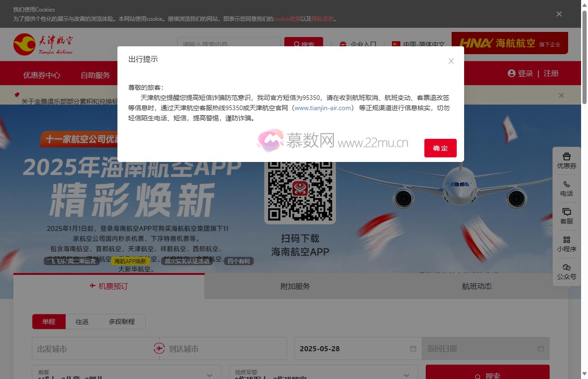This screenshot has height=379, width=588.
Task: Swap departure and arrival cities with airplane icon
Action: click(x=159, y=348)
